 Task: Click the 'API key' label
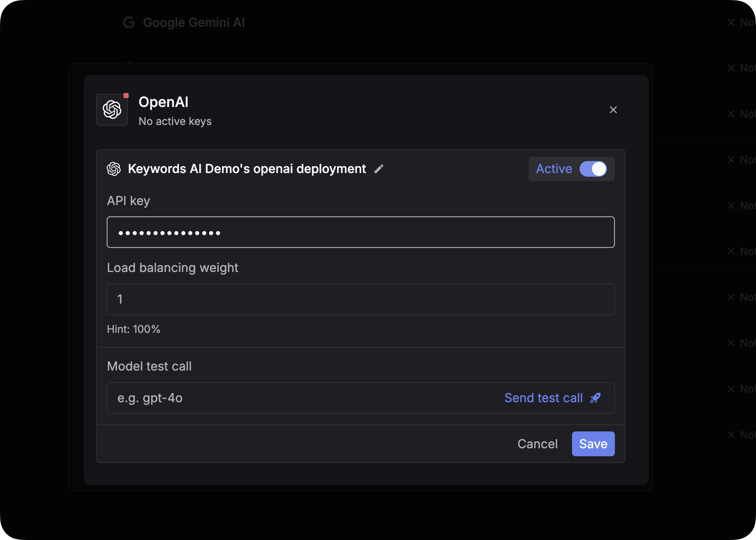pos(129,201)
